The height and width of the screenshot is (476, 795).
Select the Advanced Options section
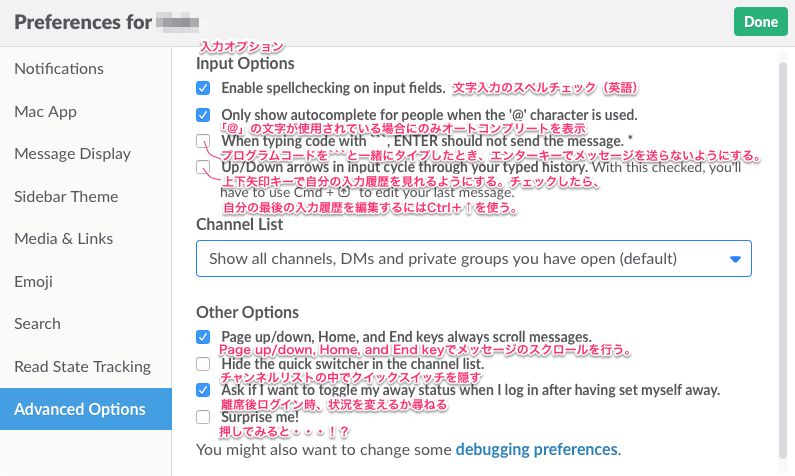pyautogui.click(x=86, y=409)
